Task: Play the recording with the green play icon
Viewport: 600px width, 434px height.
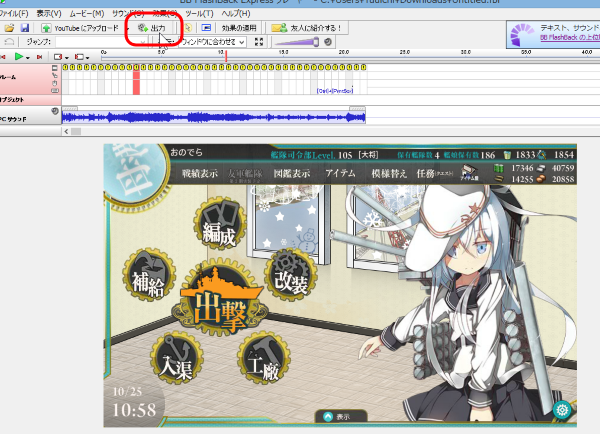Action: (18, 57)
